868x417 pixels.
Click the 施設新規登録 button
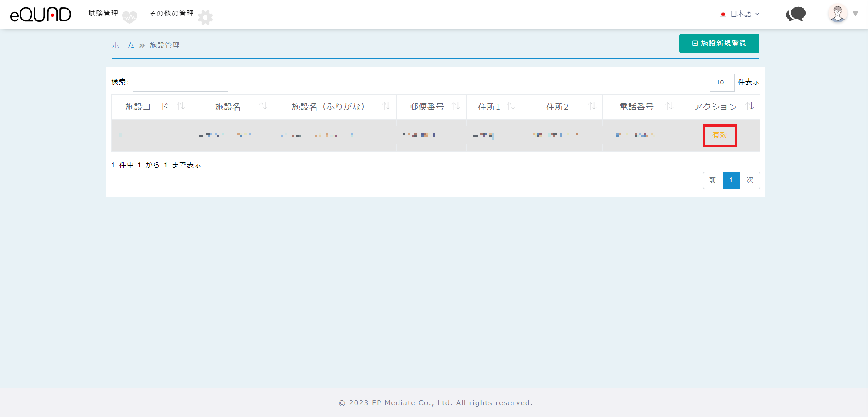click(719, 44)
